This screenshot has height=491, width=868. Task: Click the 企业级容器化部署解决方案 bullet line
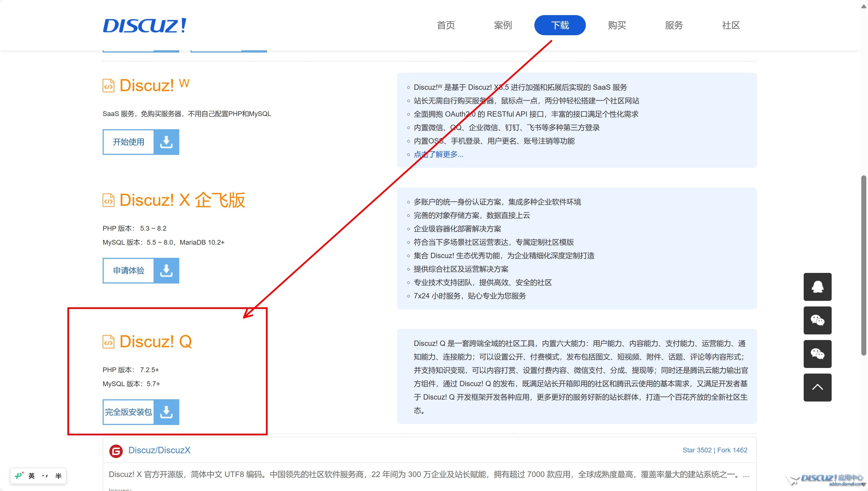pos(457,229)
